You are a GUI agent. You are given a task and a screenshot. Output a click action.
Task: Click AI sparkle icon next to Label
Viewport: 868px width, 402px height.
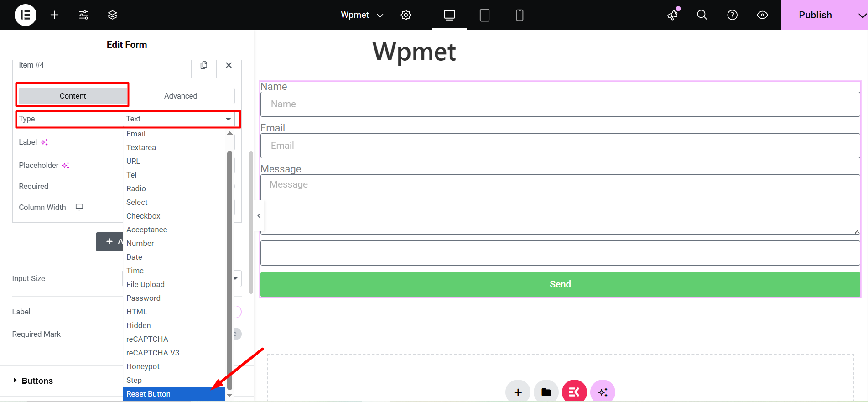point(44,142)
